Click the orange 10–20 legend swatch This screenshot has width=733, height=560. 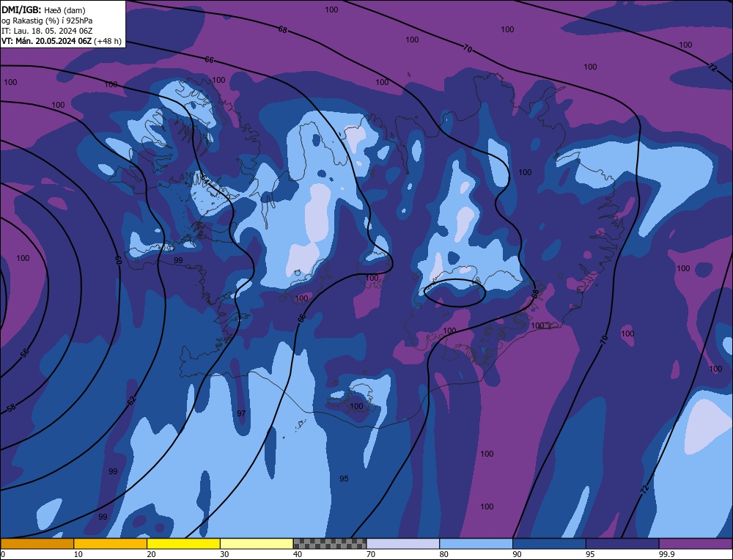pyautogui.click(x=111, y=544)
